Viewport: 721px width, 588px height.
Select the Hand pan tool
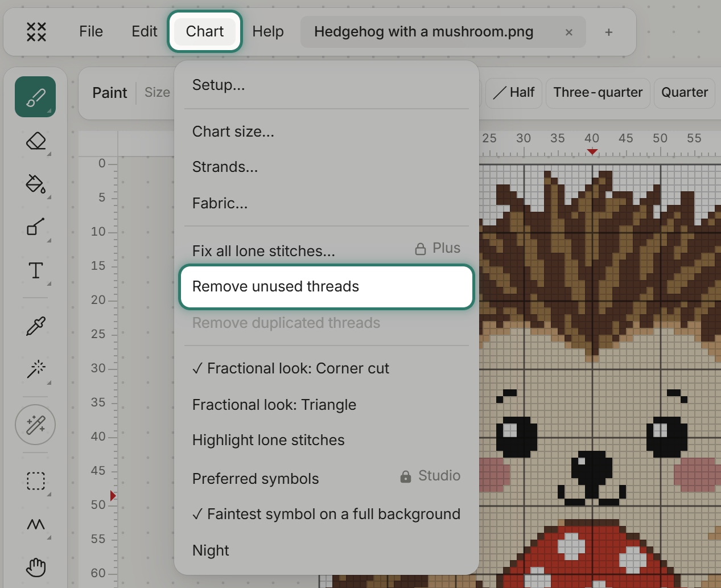[x=35, y=568]
